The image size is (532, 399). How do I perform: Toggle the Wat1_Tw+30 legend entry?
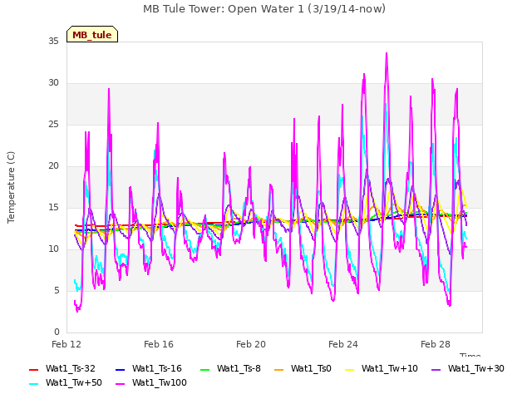pyautogui.click(x=467, y=368)
